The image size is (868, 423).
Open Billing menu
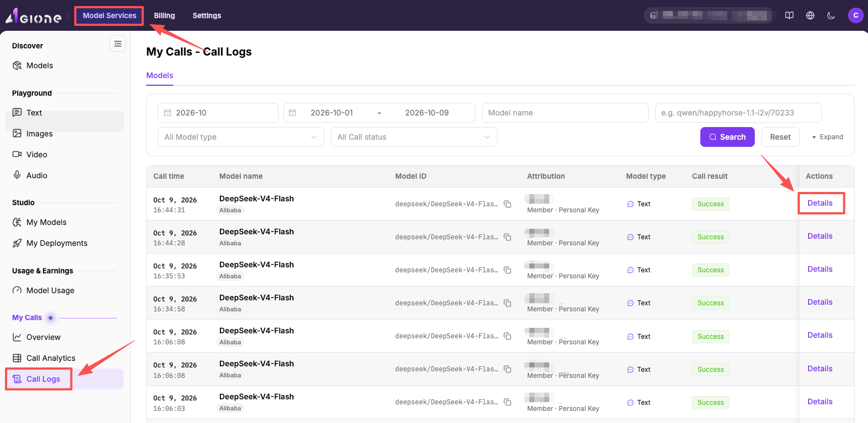coord(164,15)
